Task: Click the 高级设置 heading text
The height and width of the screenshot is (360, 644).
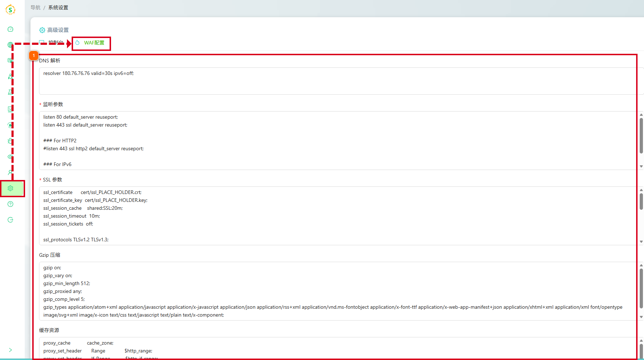Action: coord(58,30)
